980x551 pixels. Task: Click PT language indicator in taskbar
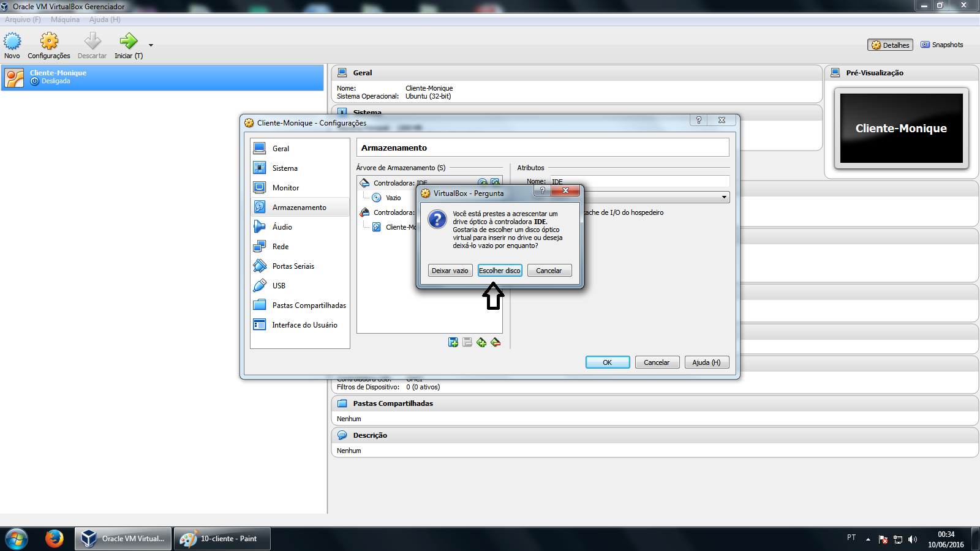[x=851, y=538]
